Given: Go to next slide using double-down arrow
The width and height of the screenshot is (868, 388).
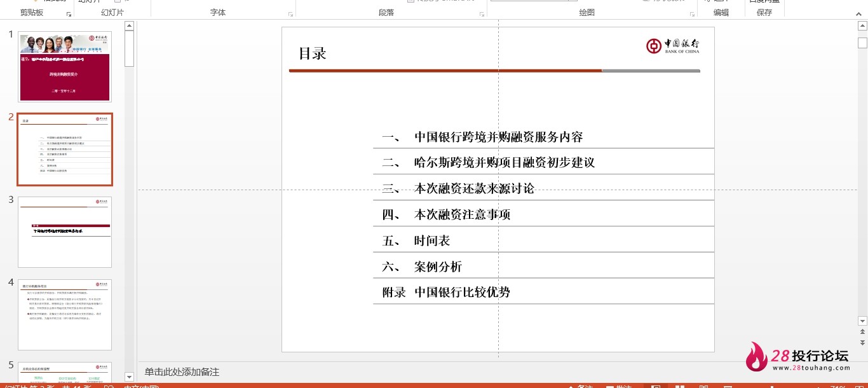Looking at the screenshot, I should [862, 342].
